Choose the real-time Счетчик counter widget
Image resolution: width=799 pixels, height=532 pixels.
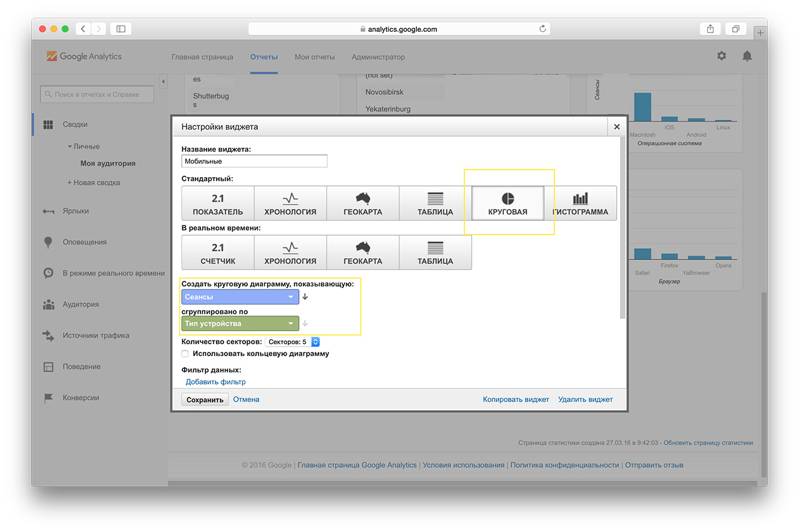click(x=218, y=253)
